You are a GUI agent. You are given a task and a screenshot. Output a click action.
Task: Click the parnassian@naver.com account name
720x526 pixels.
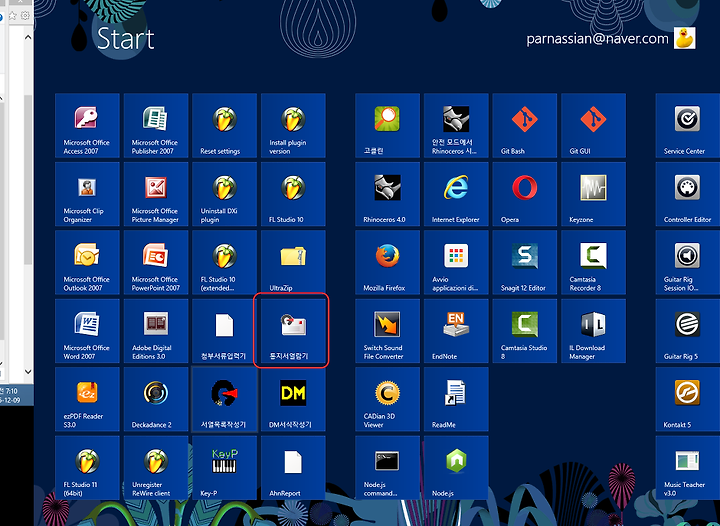pos(597,39)
